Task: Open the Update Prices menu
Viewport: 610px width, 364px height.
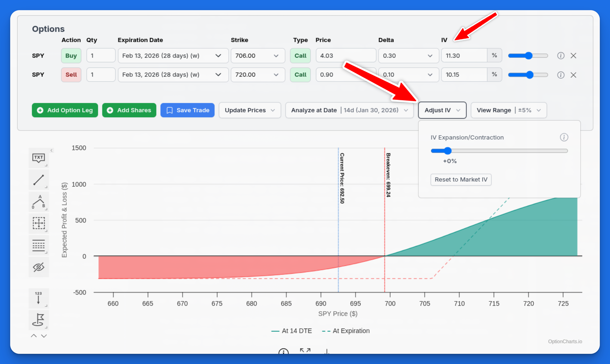Action: 250,110
